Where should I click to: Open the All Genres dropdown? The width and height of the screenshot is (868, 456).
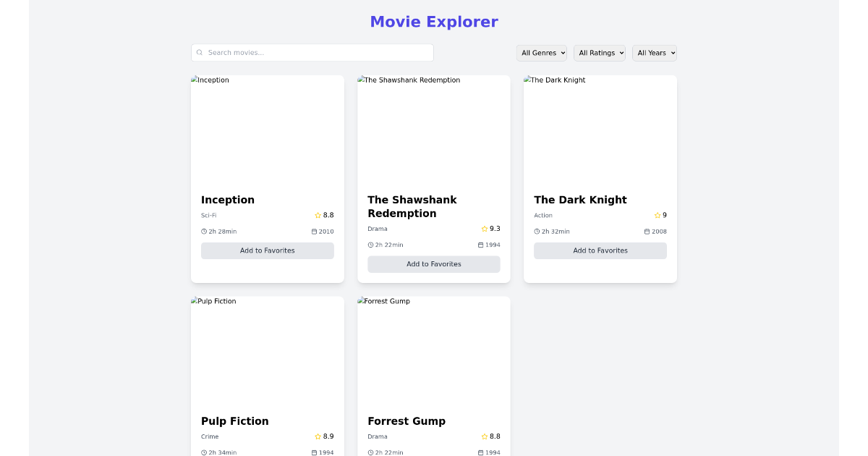click(541, 52)
